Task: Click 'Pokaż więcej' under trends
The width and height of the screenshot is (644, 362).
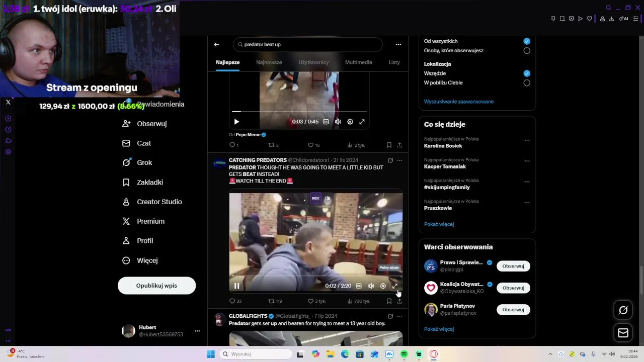Action: pos(439,224)
